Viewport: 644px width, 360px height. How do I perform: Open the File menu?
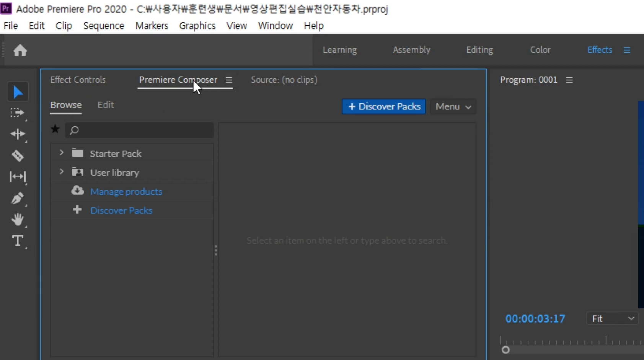11,26
